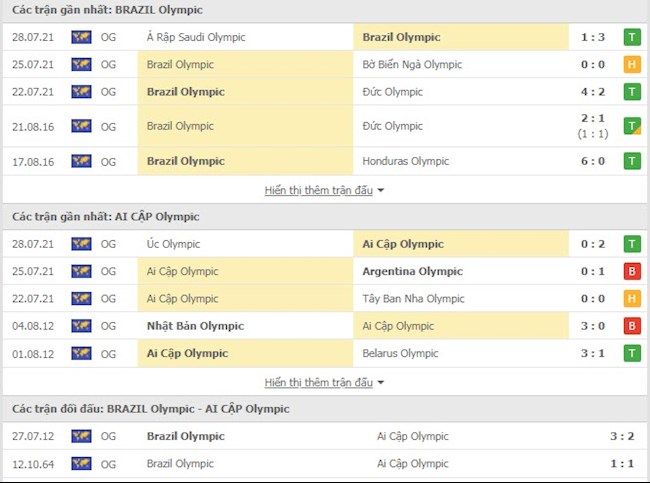Click the flag icon for 28.07.21 Brazil match
The width and height of the screenshot is (650, 483).
[x=81, y=37]
